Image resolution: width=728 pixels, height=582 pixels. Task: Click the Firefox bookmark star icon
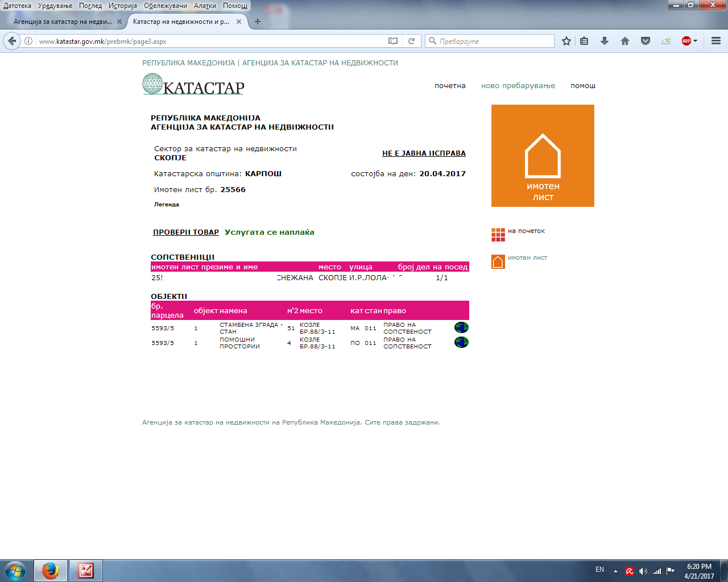tap(566, 41)
